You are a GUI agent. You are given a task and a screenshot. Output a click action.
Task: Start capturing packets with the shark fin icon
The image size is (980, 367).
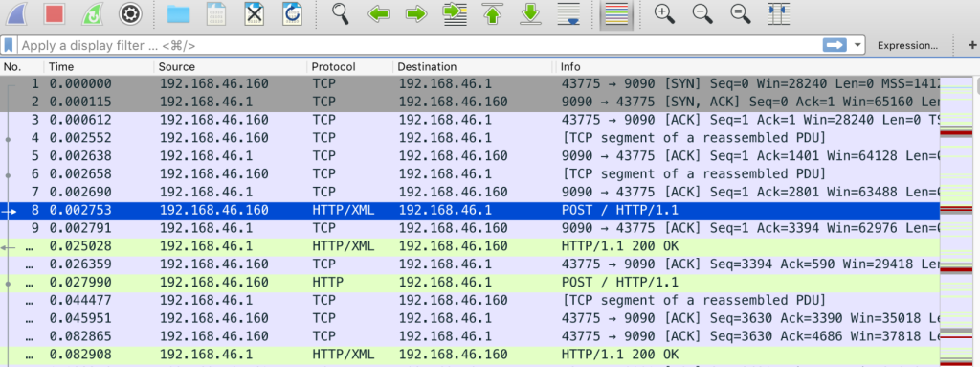pos(16,13)
